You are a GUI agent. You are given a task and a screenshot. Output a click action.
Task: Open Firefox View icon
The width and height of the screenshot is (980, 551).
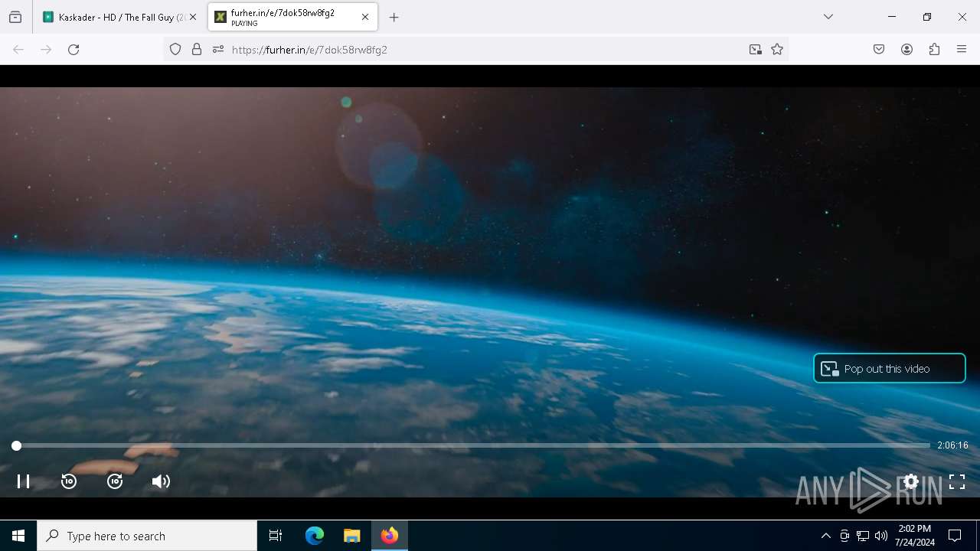coord(15,17)
